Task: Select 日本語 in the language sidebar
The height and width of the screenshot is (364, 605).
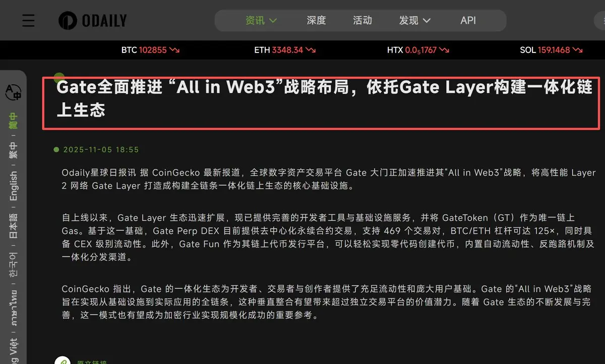Action: 14,225
